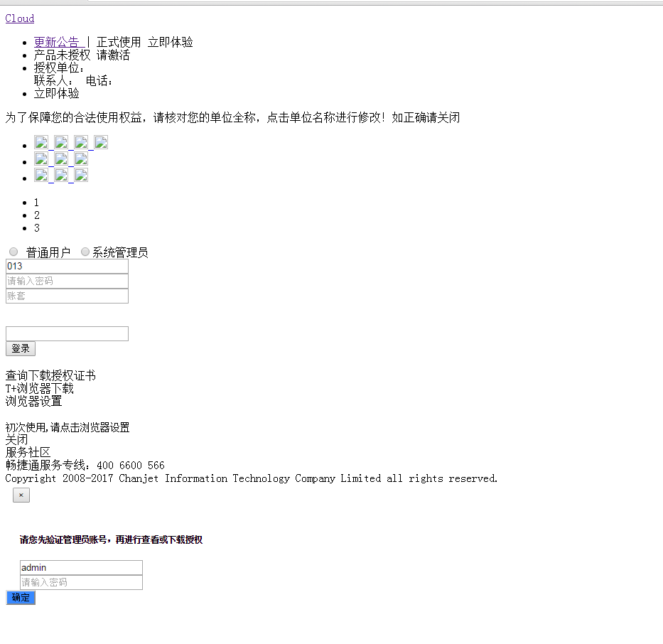This screenshot has width=663, height=644.
Task: Click third broken image in first row
Action: click(x=81, y=142)
